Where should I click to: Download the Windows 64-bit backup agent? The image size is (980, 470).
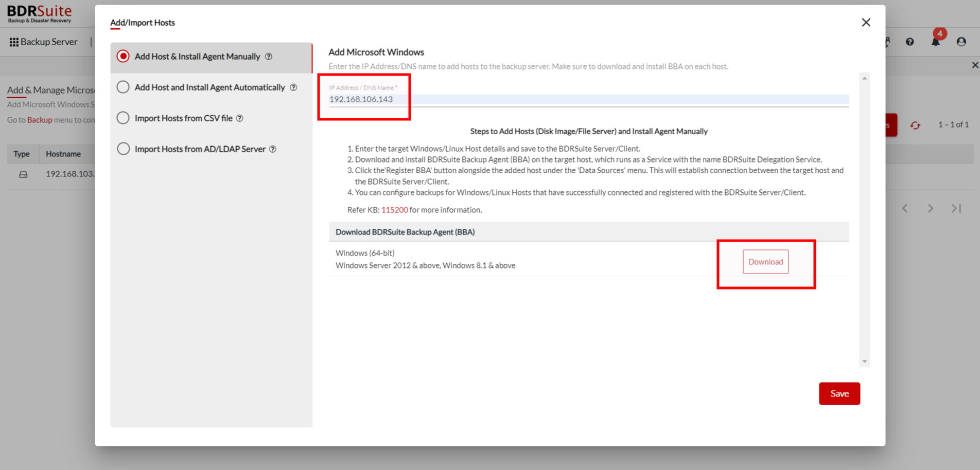(x=765, y=262)
